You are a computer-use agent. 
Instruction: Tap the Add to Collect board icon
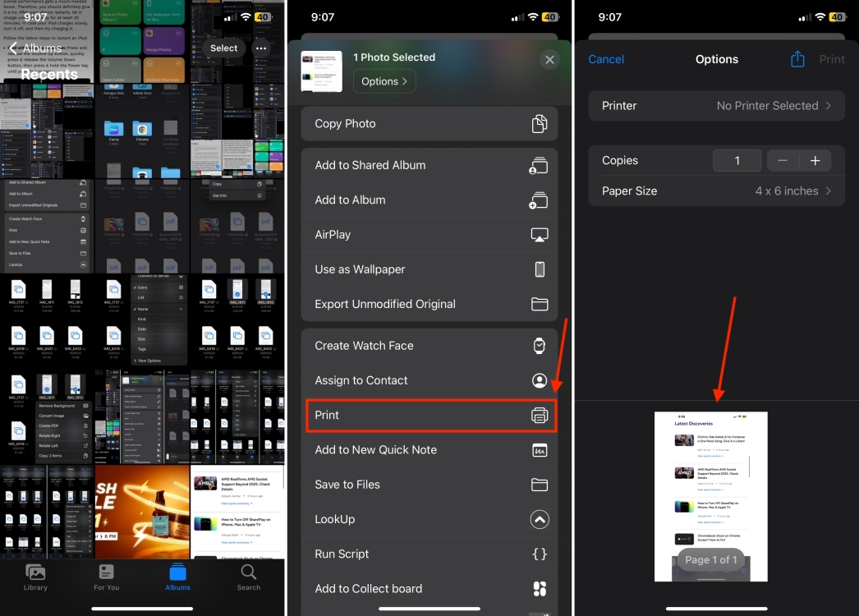click(540, 588)
